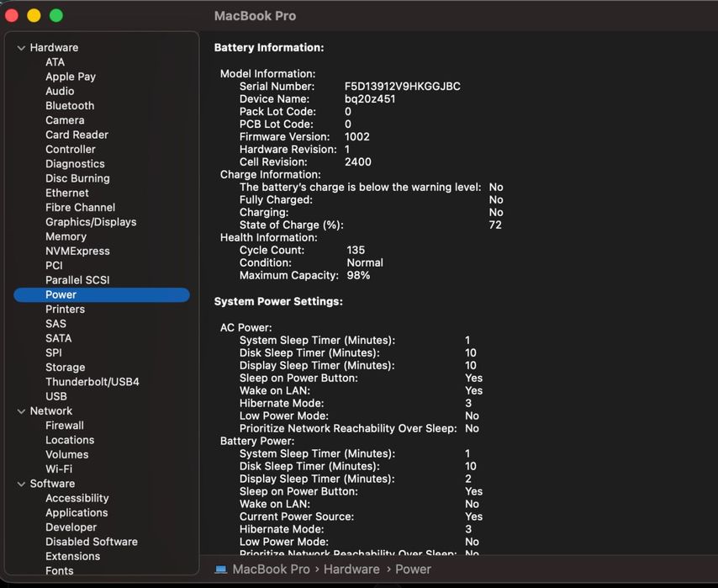The width and height of the screenshot is (718, 588).
Task: Select Fibre Channel in the sidebar
Action: click(x=80, y=208)
